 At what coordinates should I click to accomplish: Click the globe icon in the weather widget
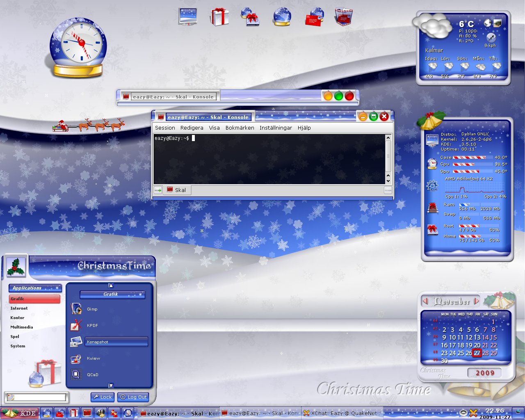(x=487, y=23)
